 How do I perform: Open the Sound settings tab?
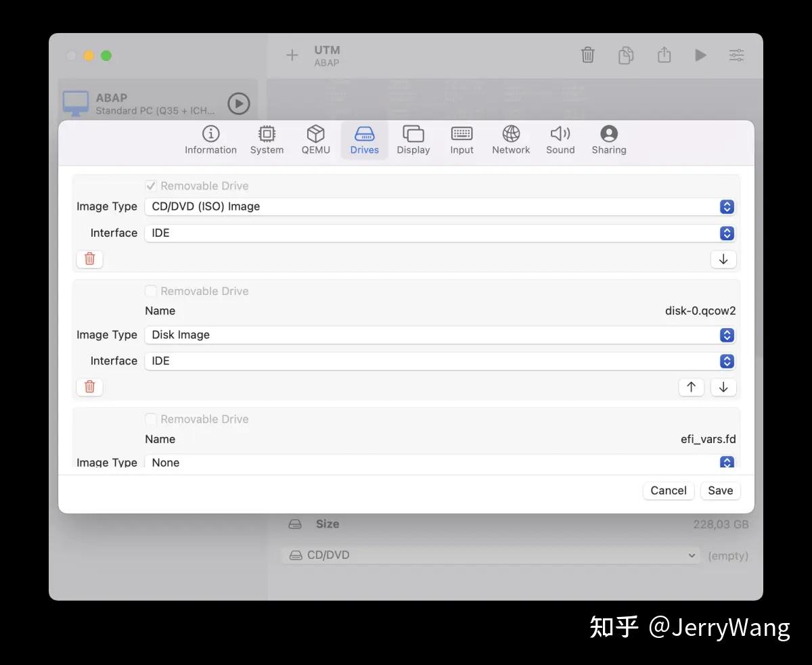pos(560,140)
